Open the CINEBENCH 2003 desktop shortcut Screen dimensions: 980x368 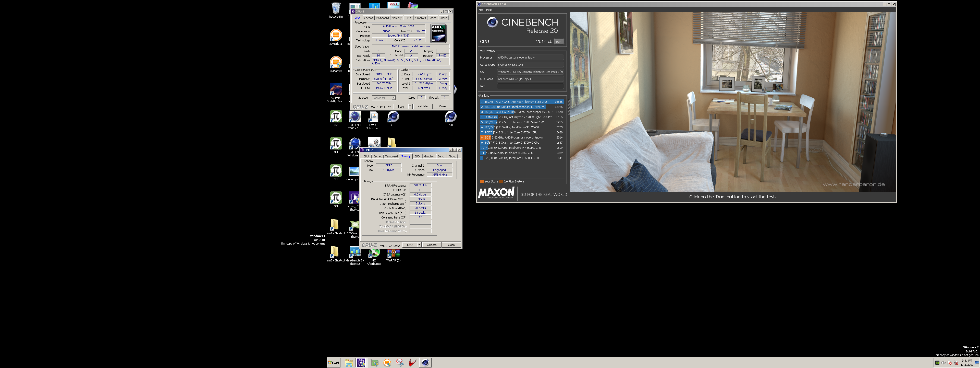pos(354,120)
